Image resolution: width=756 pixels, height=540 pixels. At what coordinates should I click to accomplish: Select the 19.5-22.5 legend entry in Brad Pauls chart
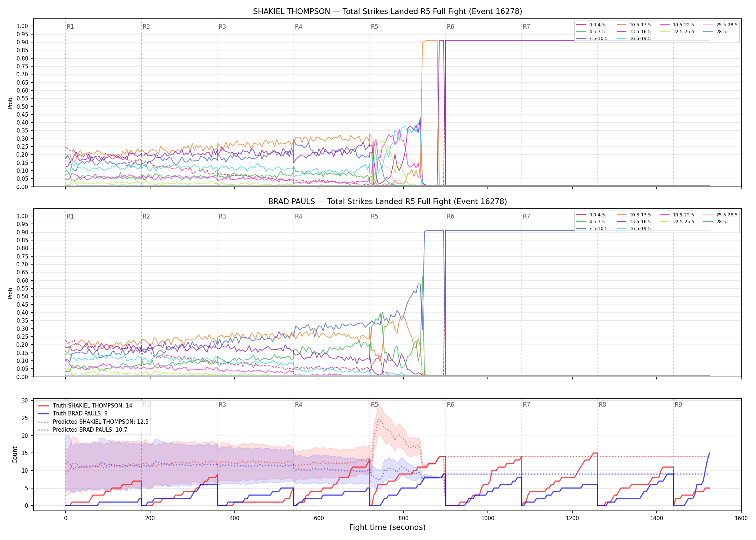click(x=677, y=215)
